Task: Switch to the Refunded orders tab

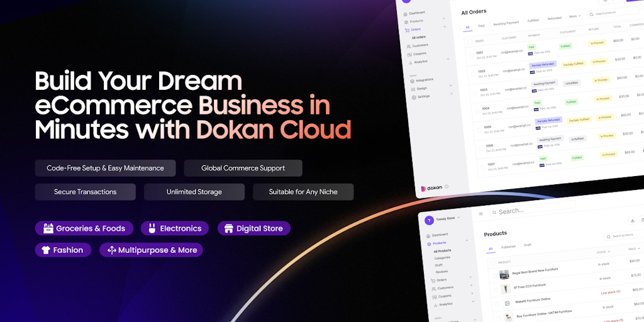Action: [554, 18]
